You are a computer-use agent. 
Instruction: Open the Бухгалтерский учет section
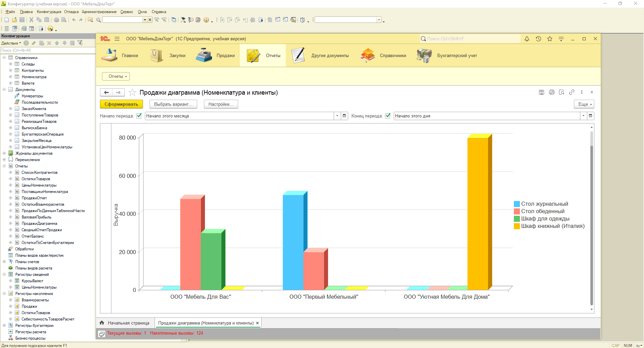point(447,56)
